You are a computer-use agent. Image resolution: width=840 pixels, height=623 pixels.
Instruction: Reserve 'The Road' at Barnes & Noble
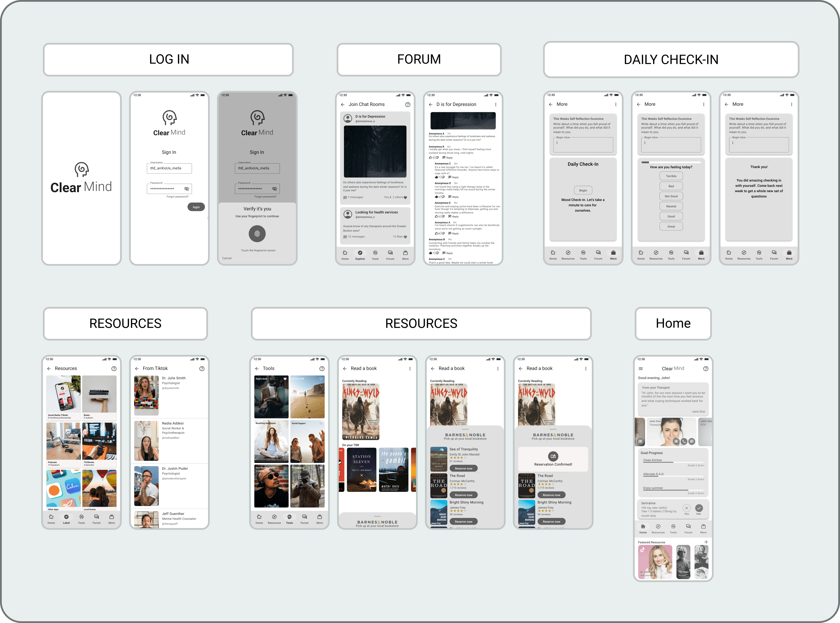tap(463, 494)
